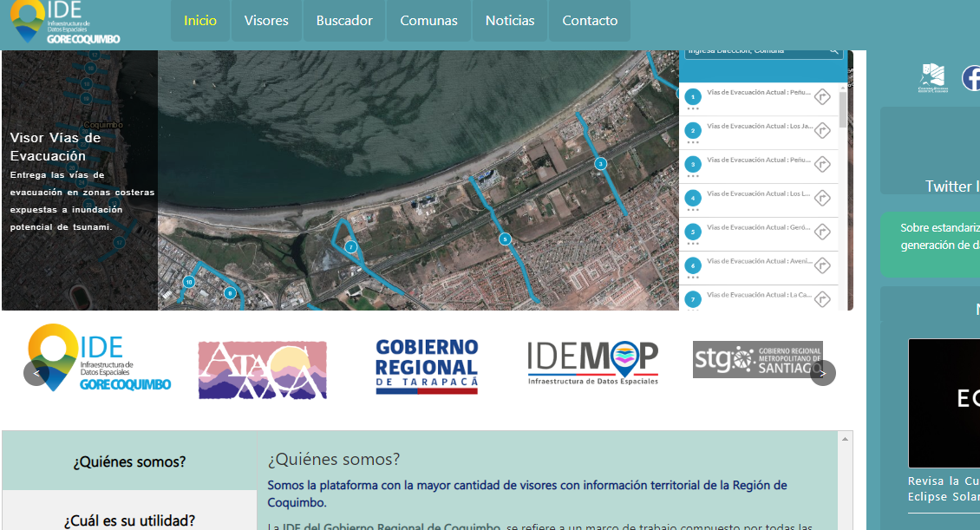The image size is (980, 530).
Task: Open 'Visor Vías de Evacuación' slide title
Action: [56, 147]
